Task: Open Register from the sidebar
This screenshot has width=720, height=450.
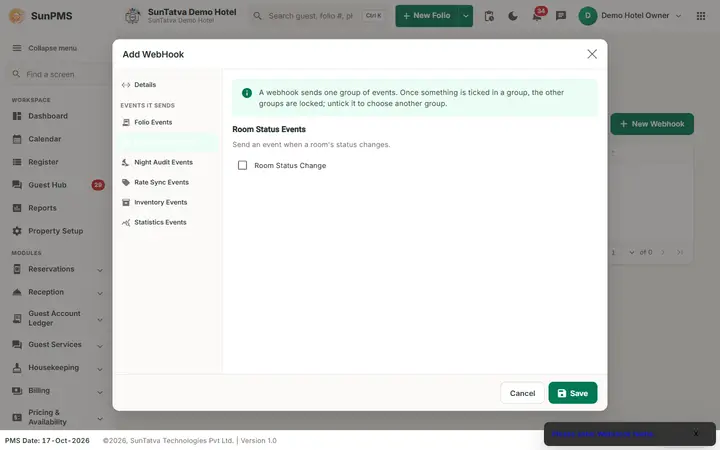Action: point(57,162)
